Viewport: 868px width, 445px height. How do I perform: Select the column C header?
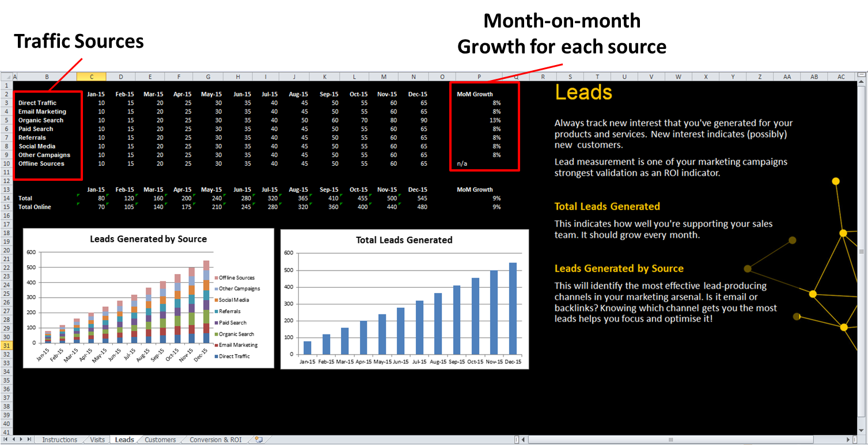click(x=90, y=77)
